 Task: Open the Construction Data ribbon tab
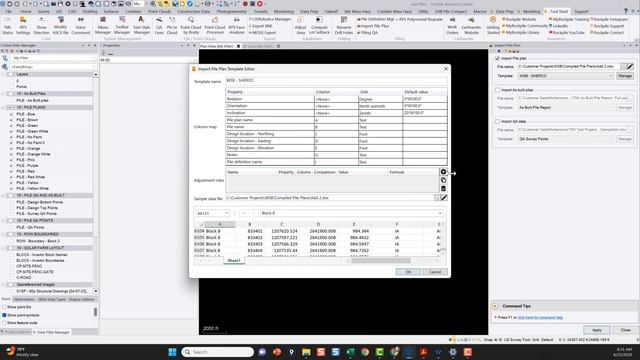coord(193,11)
